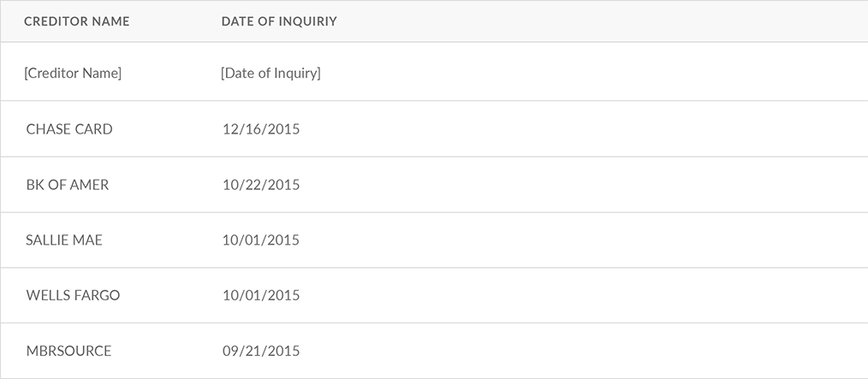Click the CREDITOR NAME column header
The width and height of the screenshot is (868, 379).
pyautogui.click(x=77, y=21)
